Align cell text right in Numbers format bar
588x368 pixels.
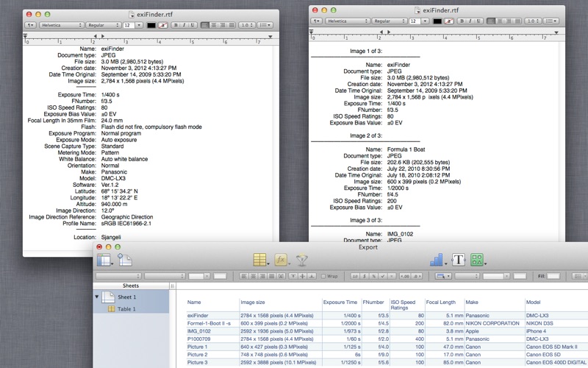coord(262,276)
